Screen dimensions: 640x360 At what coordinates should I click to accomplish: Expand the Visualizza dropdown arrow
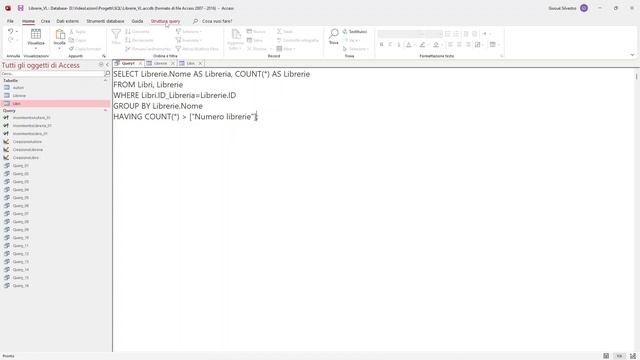36,49
